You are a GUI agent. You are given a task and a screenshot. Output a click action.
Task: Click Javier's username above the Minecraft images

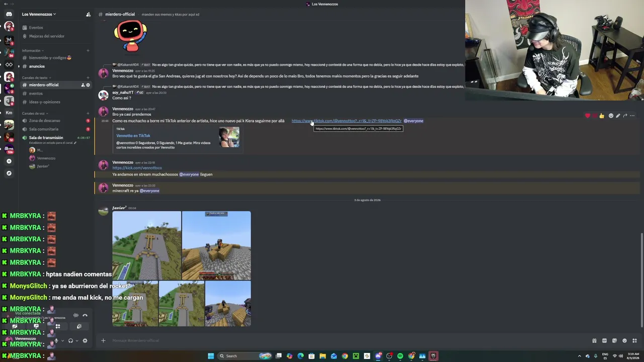click(x=119, y=208)
